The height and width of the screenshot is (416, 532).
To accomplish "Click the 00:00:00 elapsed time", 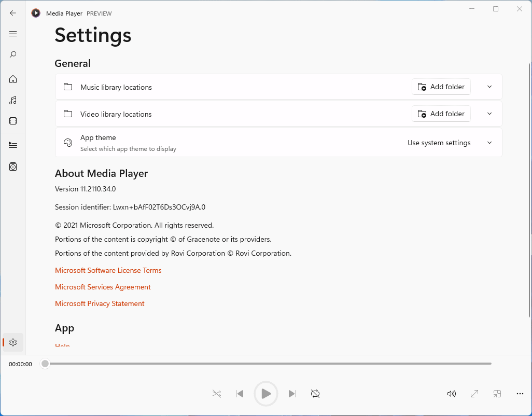I will coord(20,364).
